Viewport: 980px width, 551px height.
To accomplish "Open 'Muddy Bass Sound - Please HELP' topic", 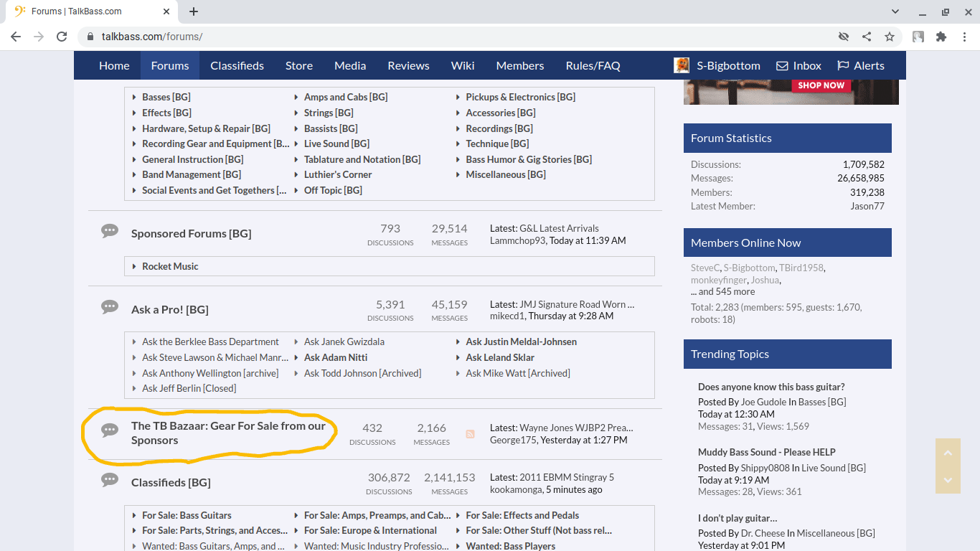I will [767, 452].
